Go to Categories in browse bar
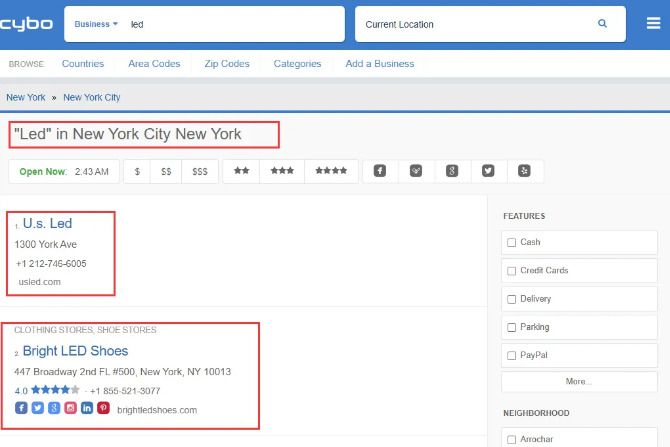The image size is (670, 447). 298,64
